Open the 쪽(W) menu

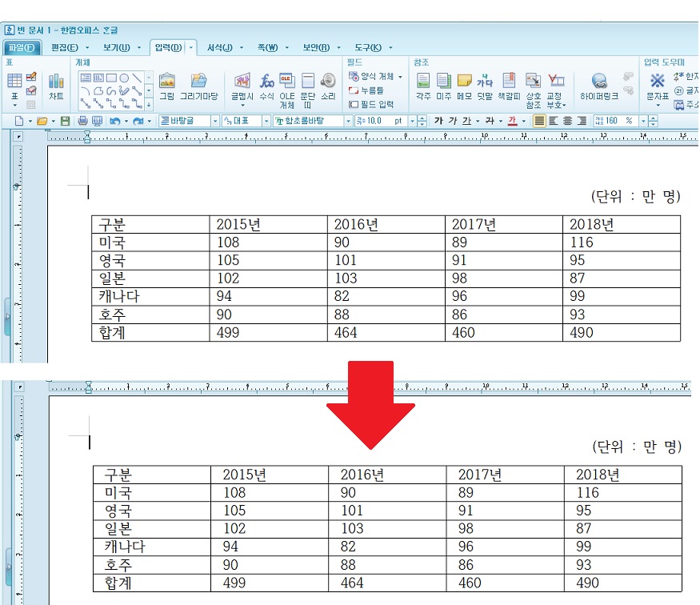point(267,48)
